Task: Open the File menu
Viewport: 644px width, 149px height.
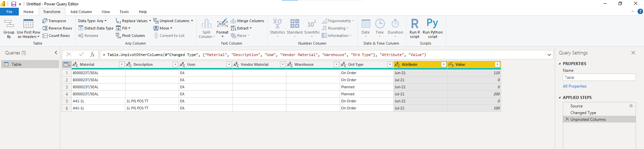Action: 9,12
